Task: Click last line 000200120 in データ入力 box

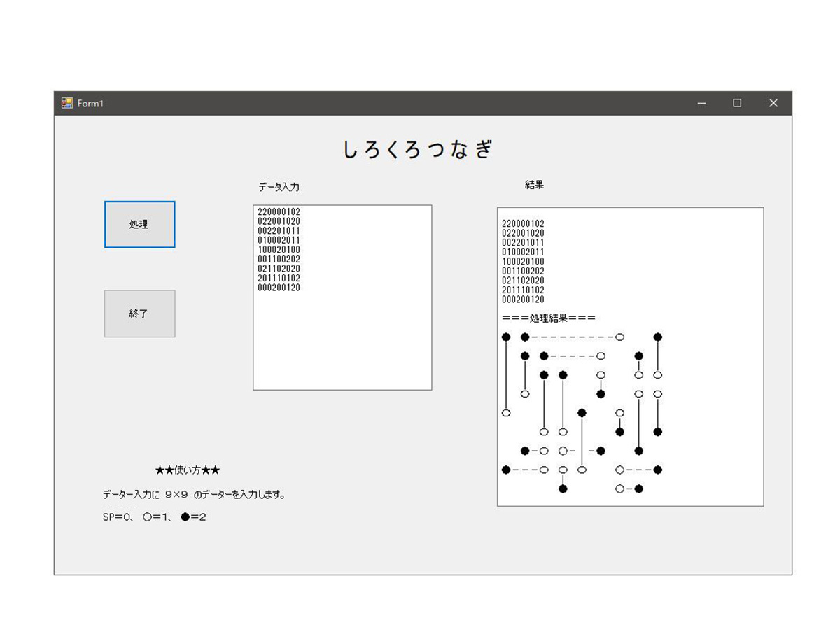Action: [279, 288]
